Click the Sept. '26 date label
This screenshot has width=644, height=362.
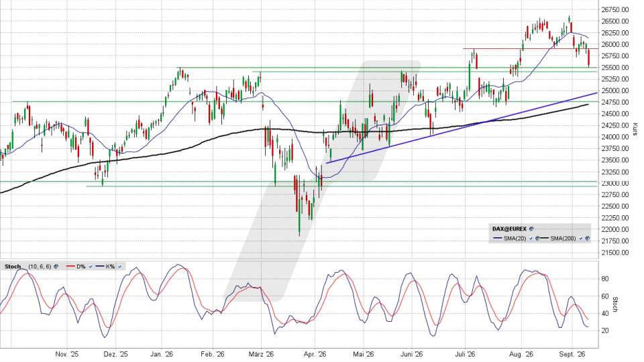tap(572, 354)
